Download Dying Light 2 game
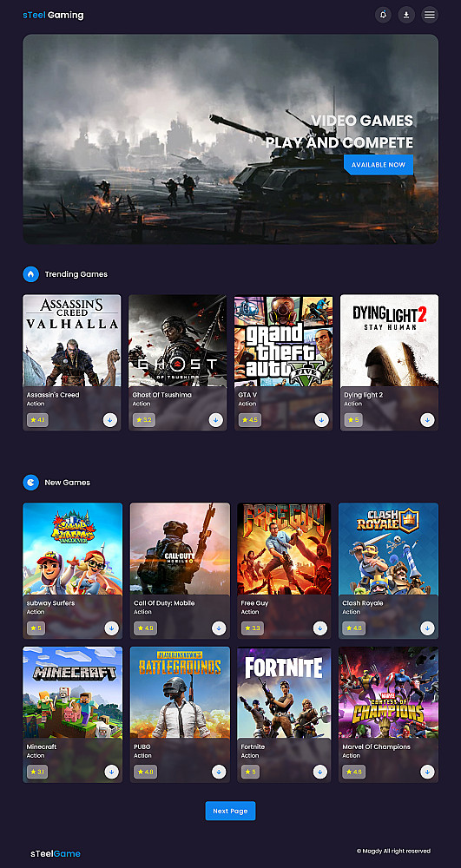 427,420
